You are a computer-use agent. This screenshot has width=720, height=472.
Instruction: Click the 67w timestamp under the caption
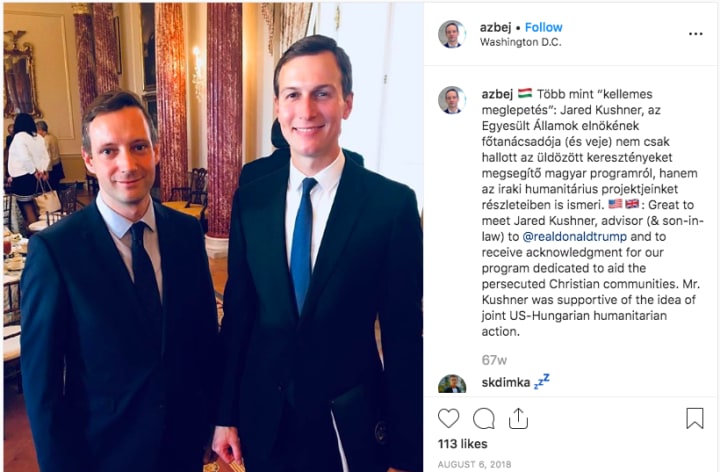(x=494, y=360)
